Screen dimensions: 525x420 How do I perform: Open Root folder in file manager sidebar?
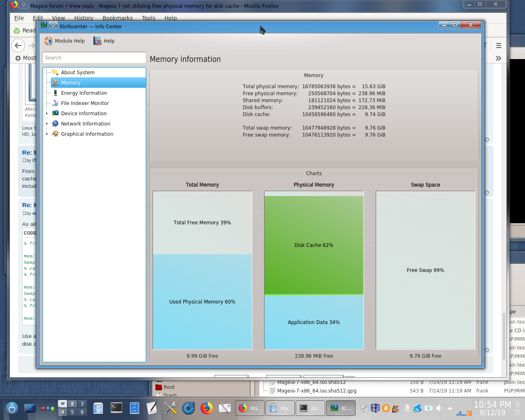(x=169, y=387)
